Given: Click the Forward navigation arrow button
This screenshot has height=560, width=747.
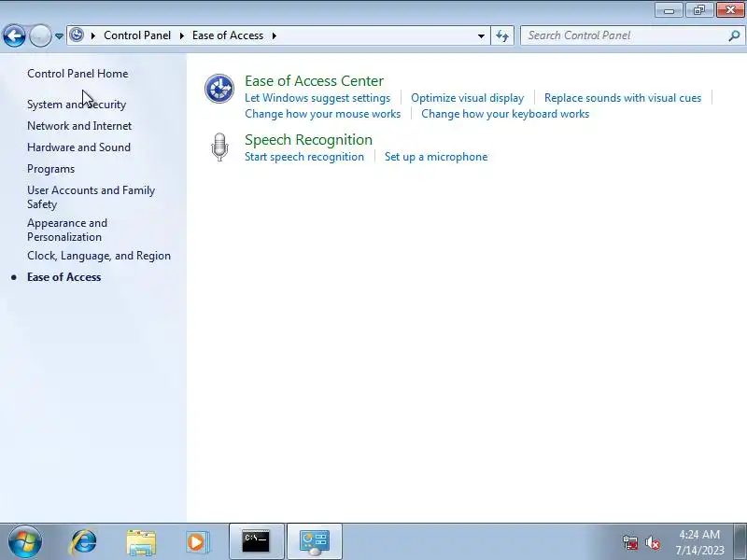Looking at the screenshot, I should coord(40,35).
